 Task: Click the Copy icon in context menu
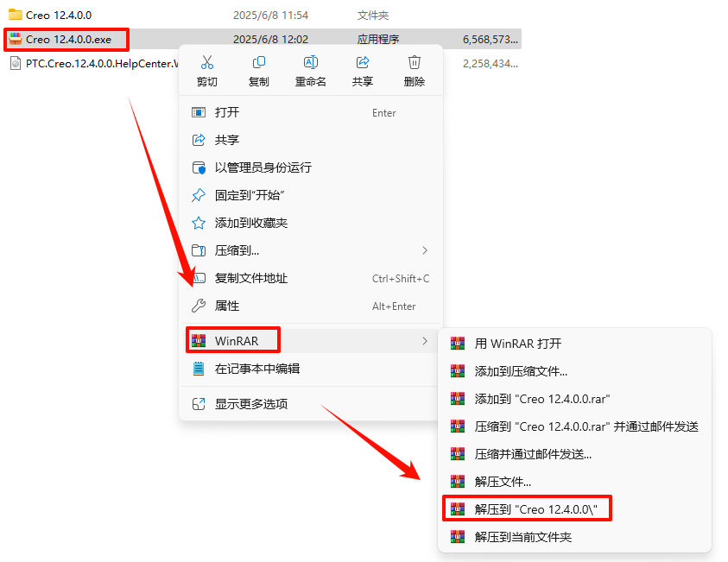click(258, 62)
